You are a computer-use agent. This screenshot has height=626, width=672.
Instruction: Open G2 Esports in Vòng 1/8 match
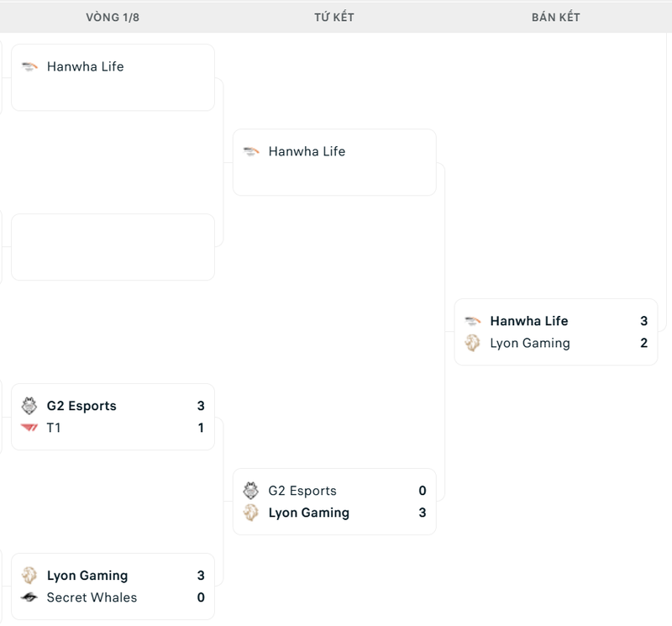(x=81, y=406)
